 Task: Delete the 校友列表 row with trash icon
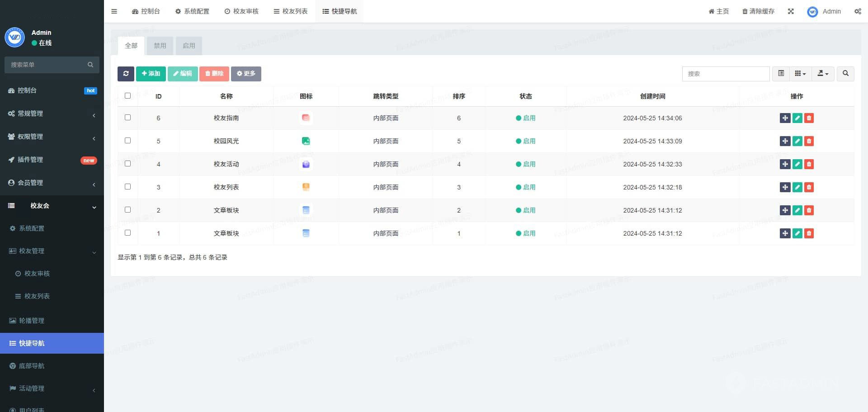coord(809,187)
